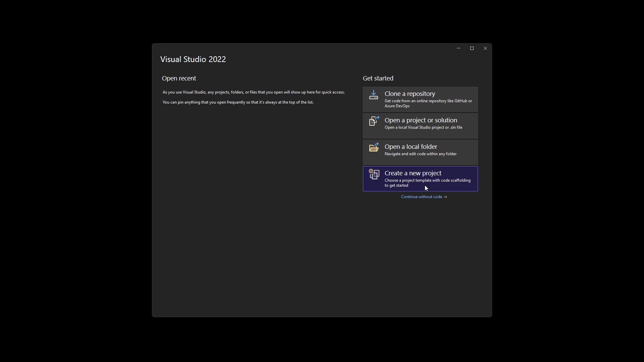Click the Get started heading
Viewport: 644px width, 362px height.
tap(378, 78)
